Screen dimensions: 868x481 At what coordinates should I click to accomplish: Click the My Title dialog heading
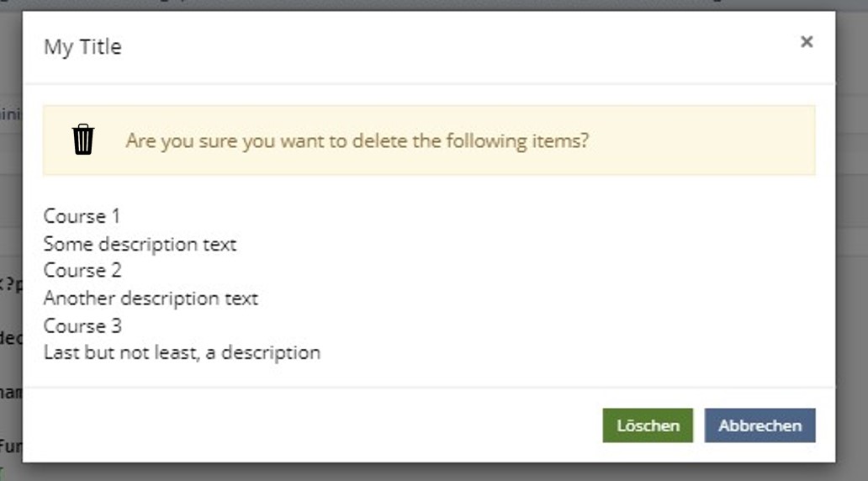[82, 47]
